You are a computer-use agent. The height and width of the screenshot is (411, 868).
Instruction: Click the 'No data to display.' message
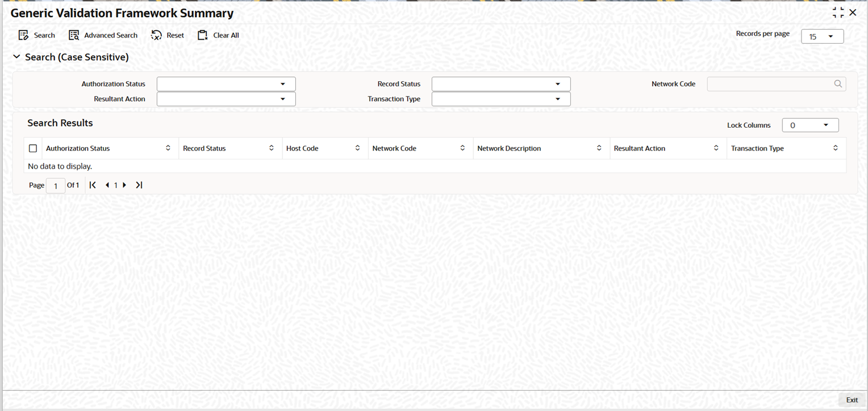pyautogui.click(x=60, y=166)
